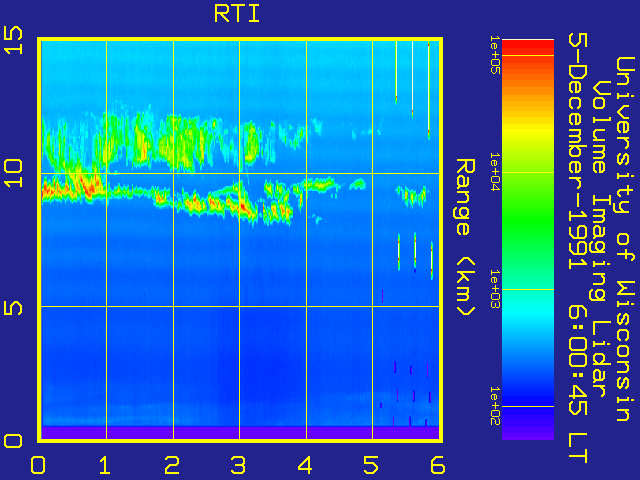This screenshot has width=640, height=480.
Task: Click the University of Wisconsin text
Action: coord(624,239)
